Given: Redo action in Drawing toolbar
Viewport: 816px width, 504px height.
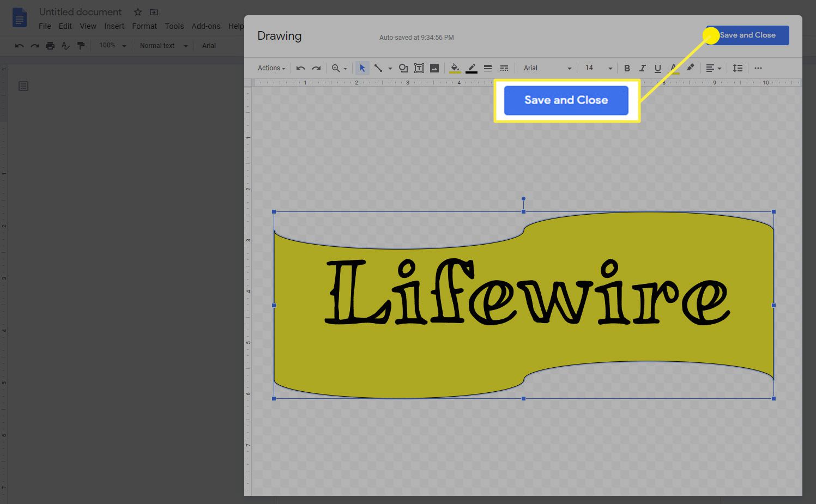Looking at the screenshot, I should coord(316,68).
